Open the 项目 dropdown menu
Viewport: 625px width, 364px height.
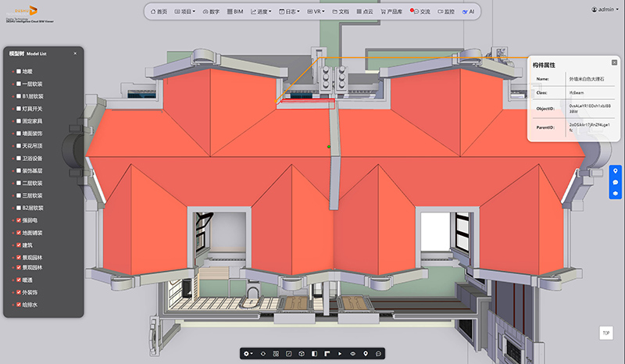tap(185, 12)
